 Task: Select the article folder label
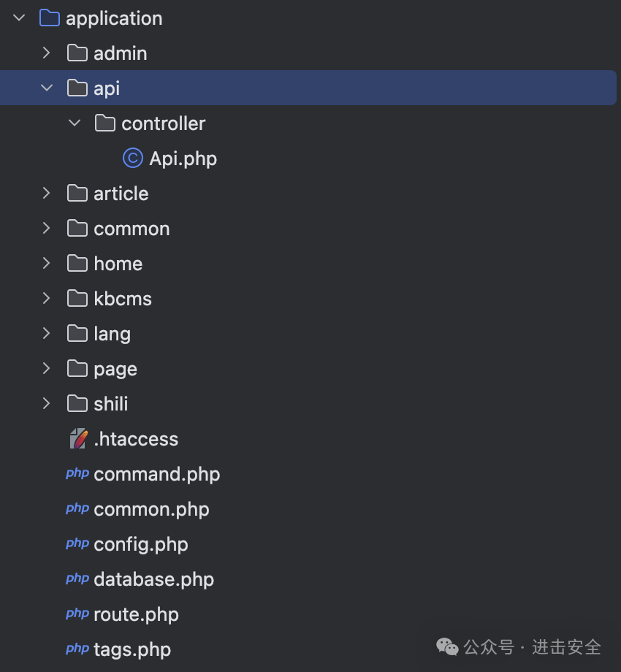click(x=121, y=194)
